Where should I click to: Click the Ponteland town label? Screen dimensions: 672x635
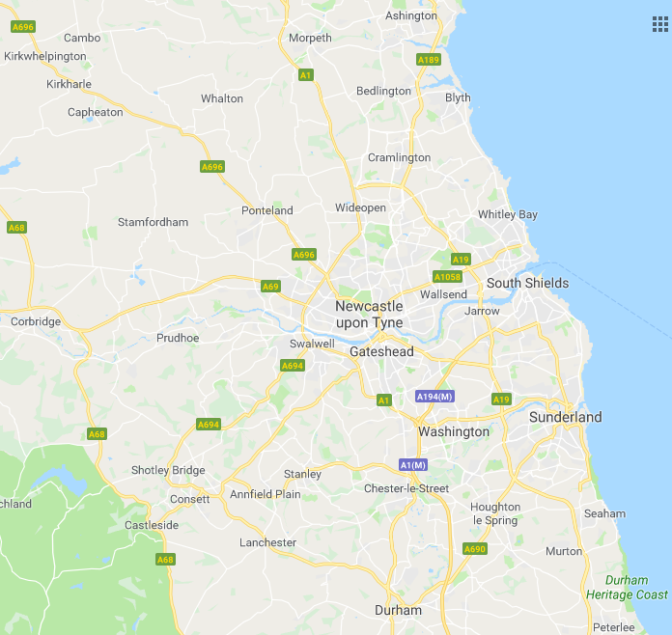point(267,210)
